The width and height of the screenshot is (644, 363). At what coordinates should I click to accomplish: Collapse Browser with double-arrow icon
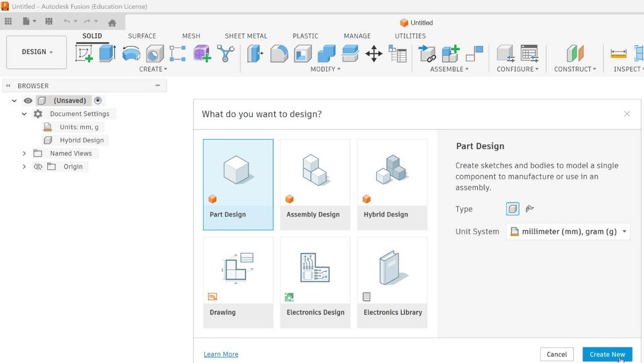point(8,86)
